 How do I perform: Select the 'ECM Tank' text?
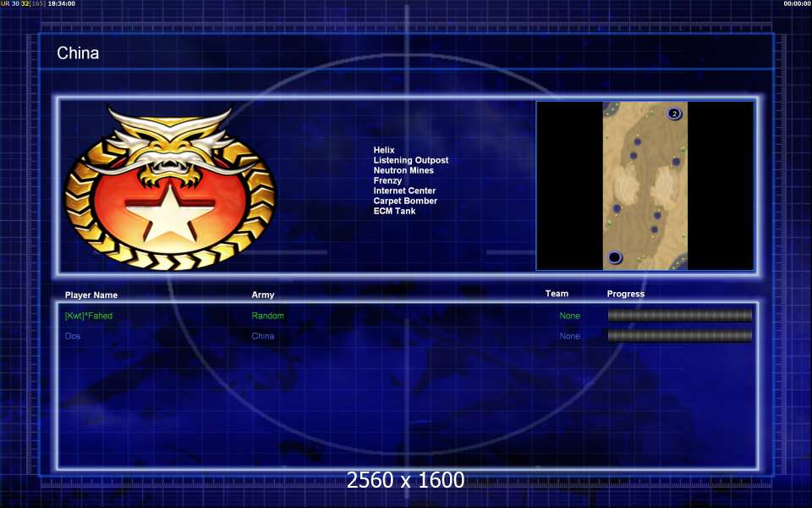[394, 211]
